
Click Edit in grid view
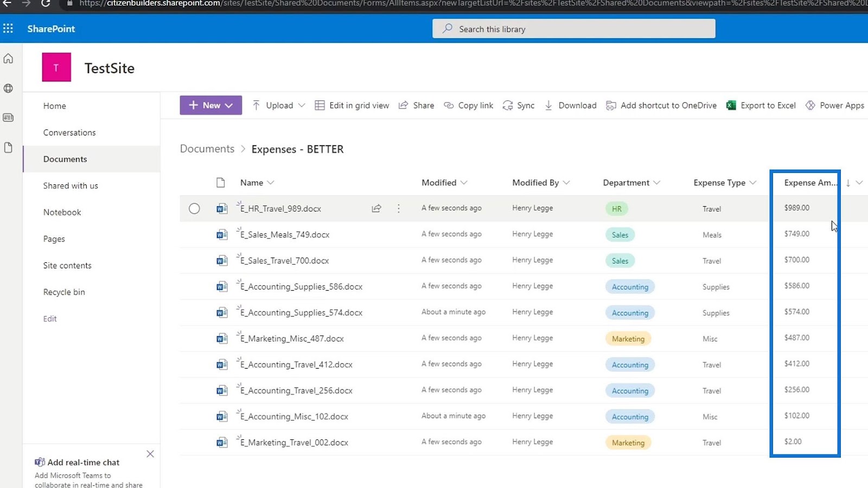point(352,105)
